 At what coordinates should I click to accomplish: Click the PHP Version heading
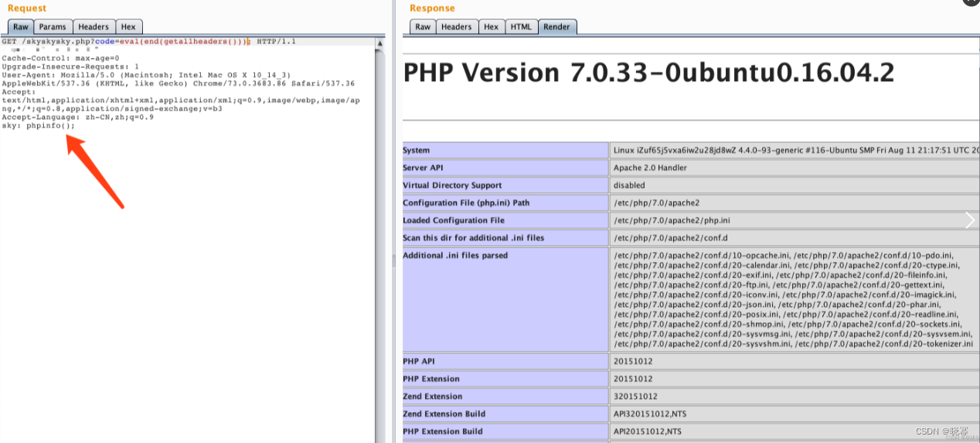pos(649,73)
